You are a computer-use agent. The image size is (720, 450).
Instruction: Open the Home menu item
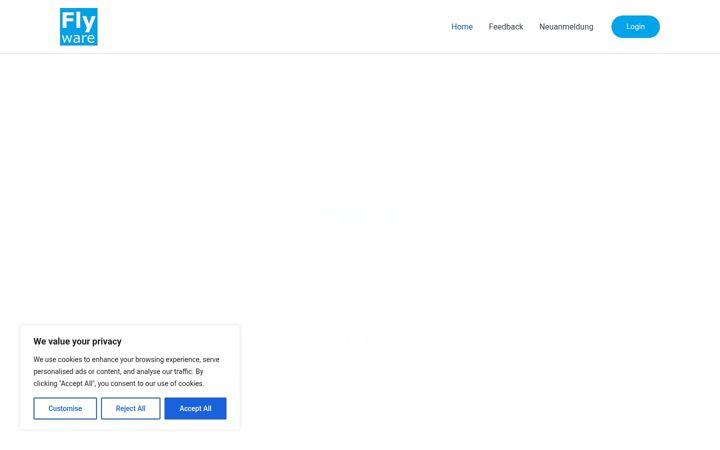462,27
